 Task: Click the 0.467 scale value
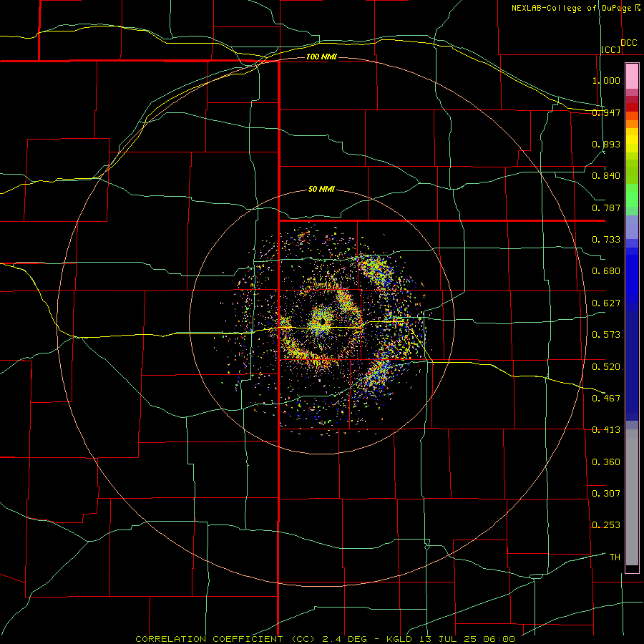[606, 399]
